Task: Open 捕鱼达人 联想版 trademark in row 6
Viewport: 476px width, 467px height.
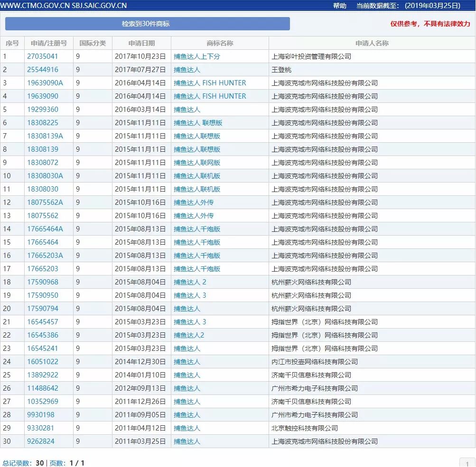Action: click(198, 123)
